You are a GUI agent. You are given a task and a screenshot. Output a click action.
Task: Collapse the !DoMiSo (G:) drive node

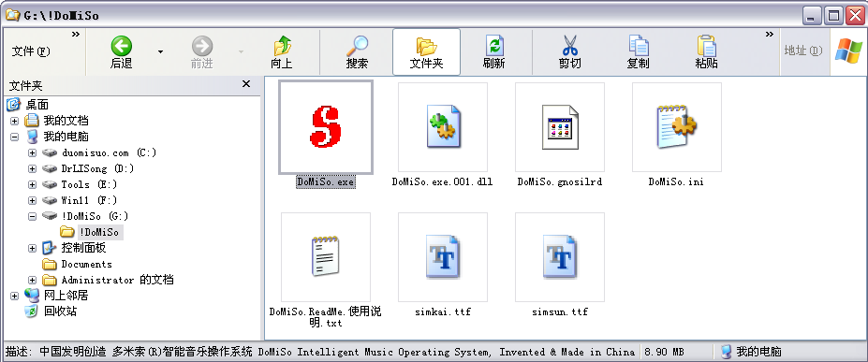(x=32, y=217)
